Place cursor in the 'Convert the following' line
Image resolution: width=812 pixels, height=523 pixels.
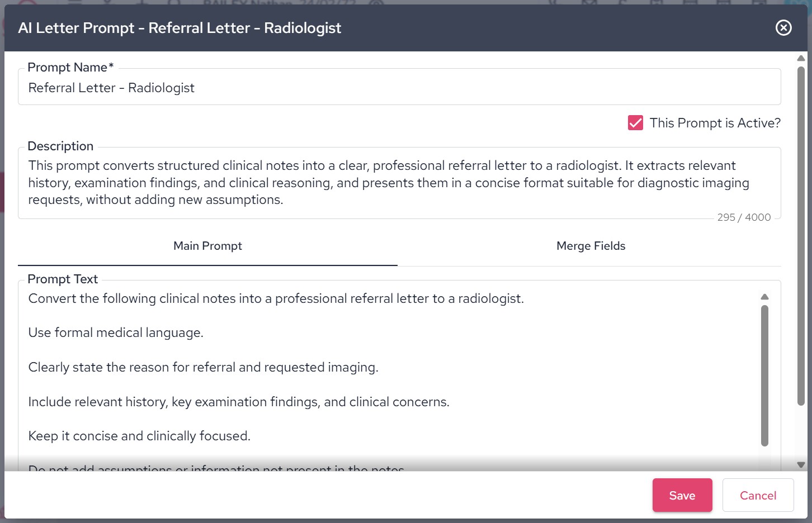(x=276, y=298)
